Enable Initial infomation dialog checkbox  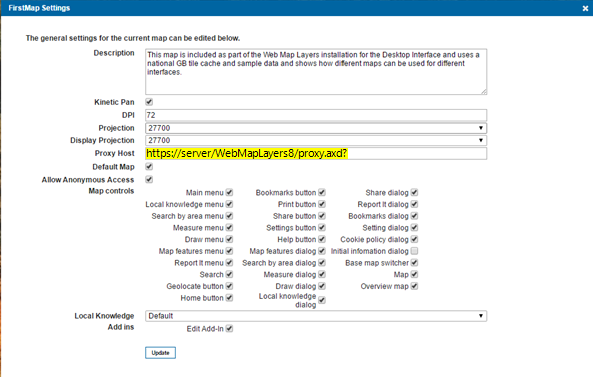tap(414, 251)
